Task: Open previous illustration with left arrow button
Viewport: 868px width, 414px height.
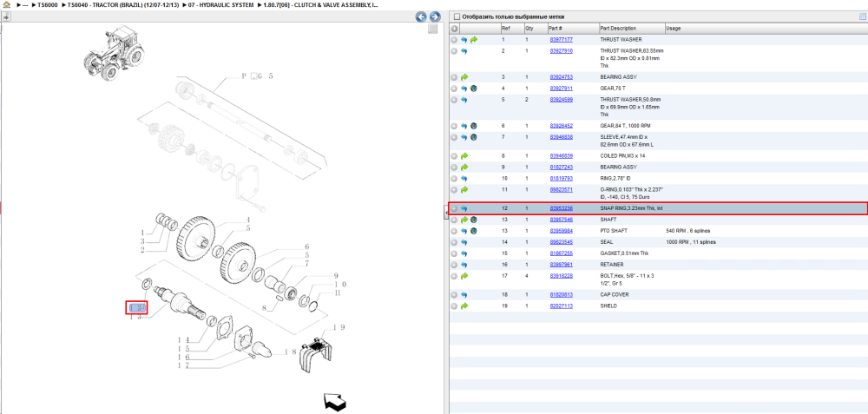Action: [421, 16]
